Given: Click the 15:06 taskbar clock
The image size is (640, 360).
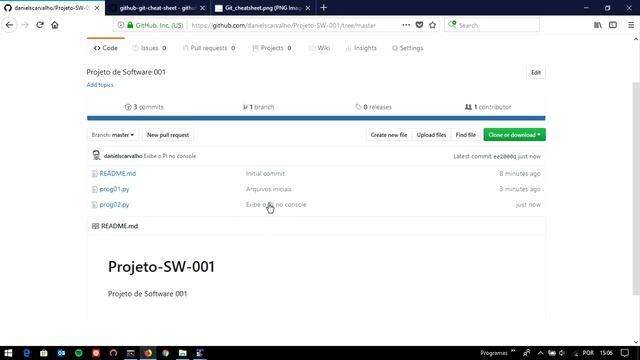Looking at the screenshot, I should coord(606,353).
